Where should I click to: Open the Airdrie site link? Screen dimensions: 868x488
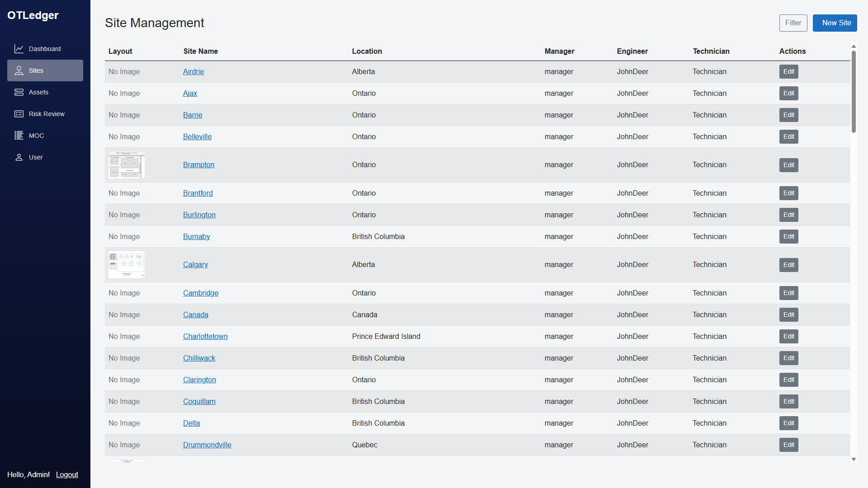click(x=193, y=71)
